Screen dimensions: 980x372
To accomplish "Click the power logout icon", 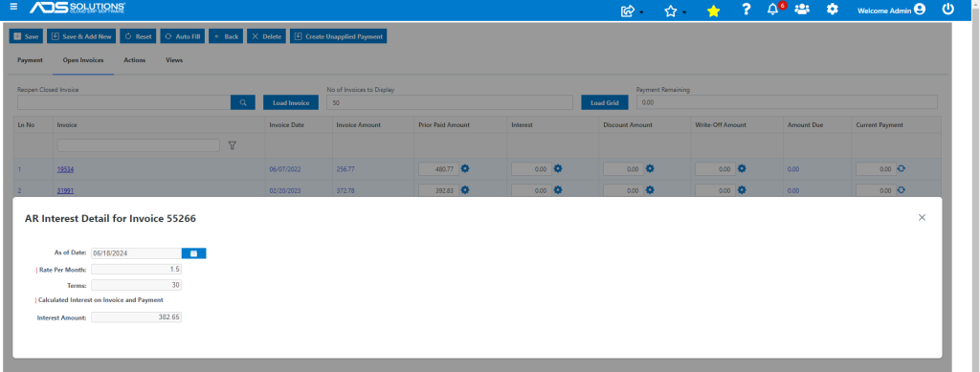I will click(948, 10).
